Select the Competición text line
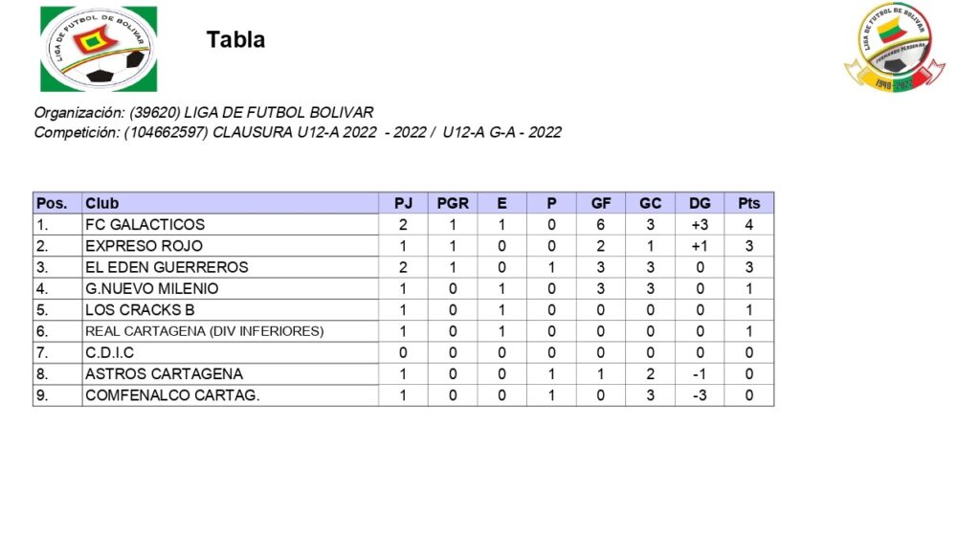This screenshot has width=980, height=538. 297,132
